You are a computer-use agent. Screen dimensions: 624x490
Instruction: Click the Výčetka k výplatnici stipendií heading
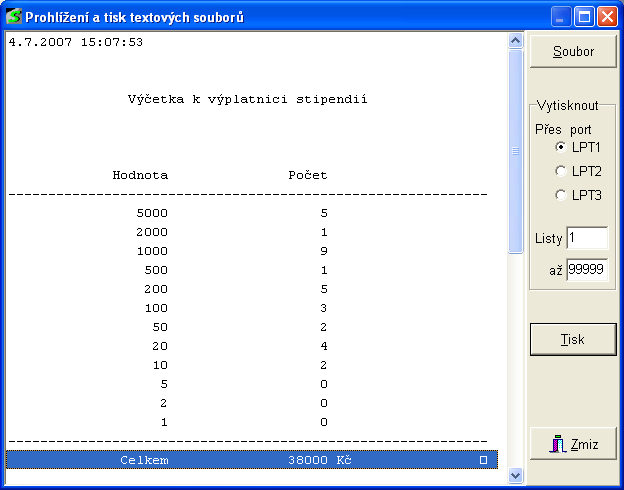point(248,99)
